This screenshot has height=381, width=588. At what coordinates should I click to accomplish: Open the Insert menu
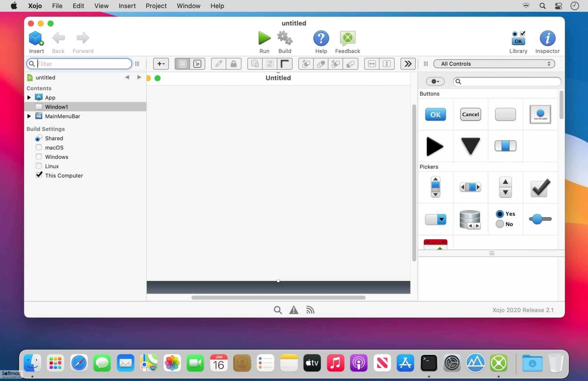(x=127, y=6)
